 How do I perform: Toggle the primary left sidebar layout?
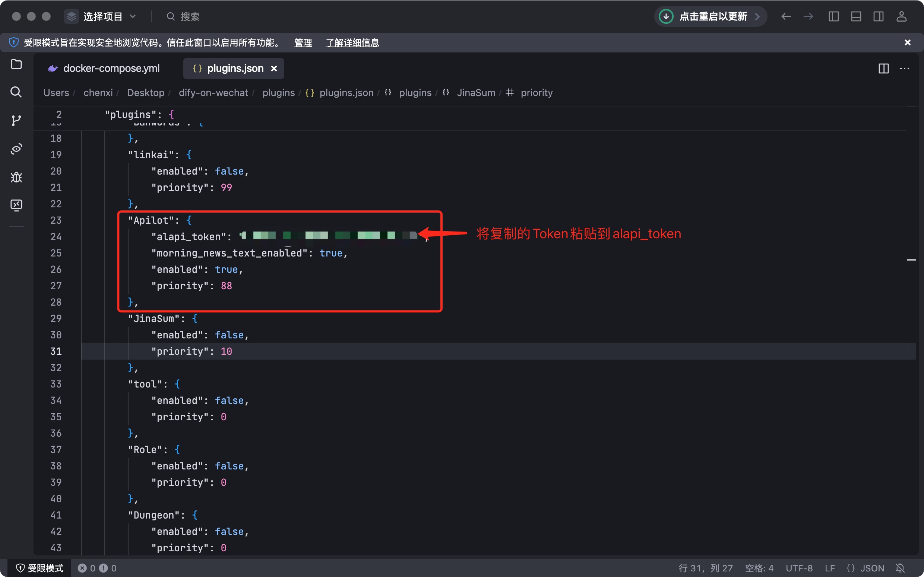coord(833,16)
